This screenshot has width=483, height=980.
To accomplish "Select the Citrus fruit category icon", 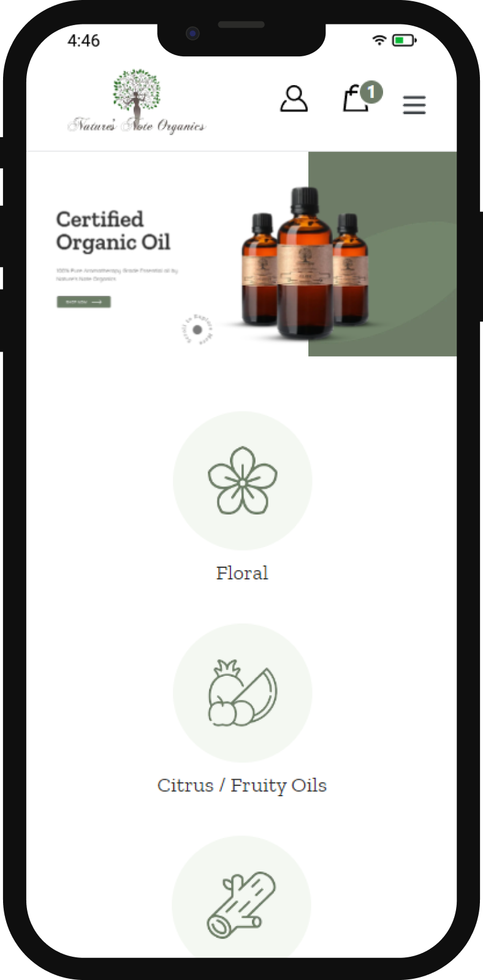I will click(242, 693).
